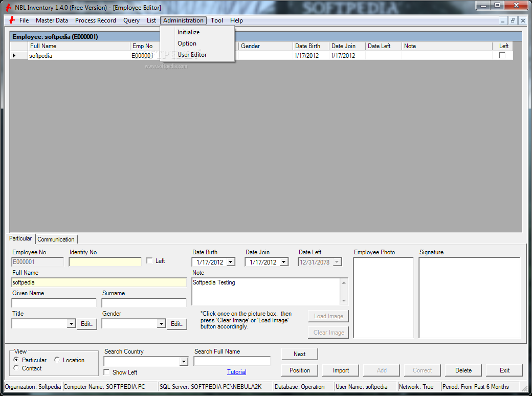The image size is (532, 396).
Task: Click the Note text area
Action: (266, 292)
